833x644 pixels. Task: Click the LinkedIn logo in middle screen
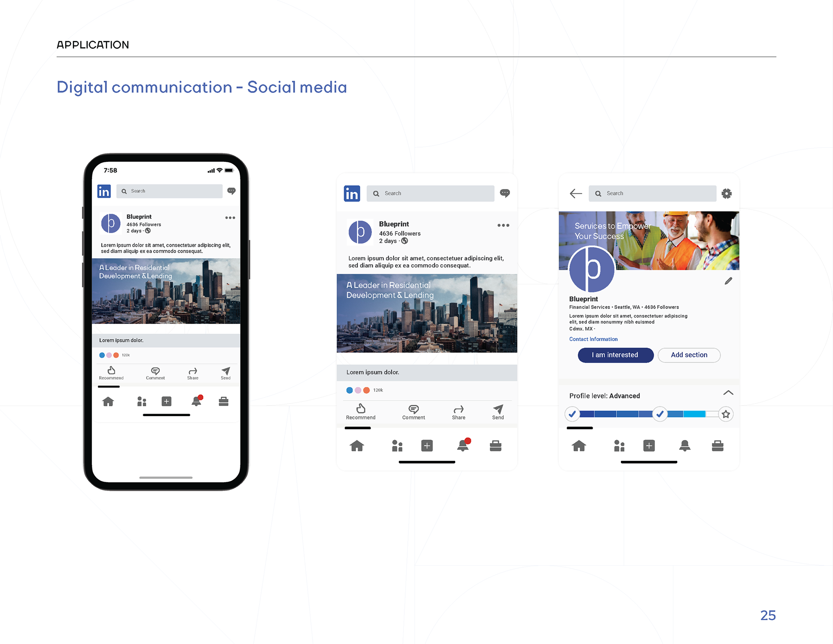click(352, 194)
